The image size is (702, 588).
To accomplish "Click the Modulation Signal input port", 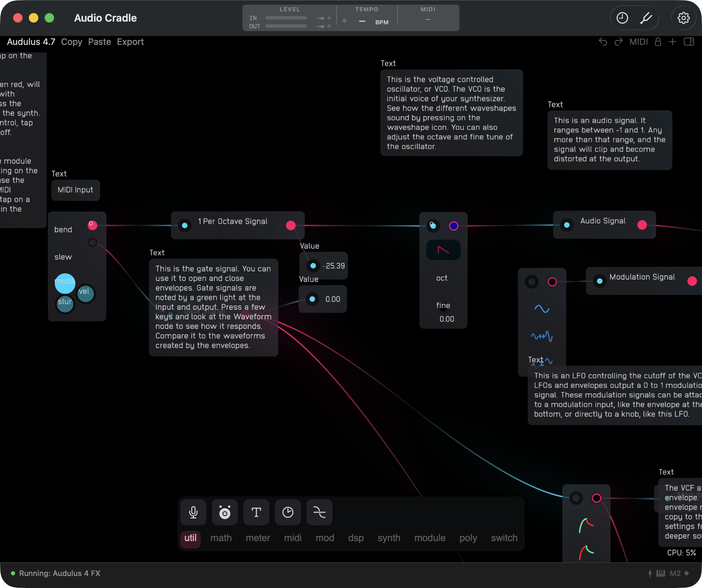I will click(x=600, y=281).
